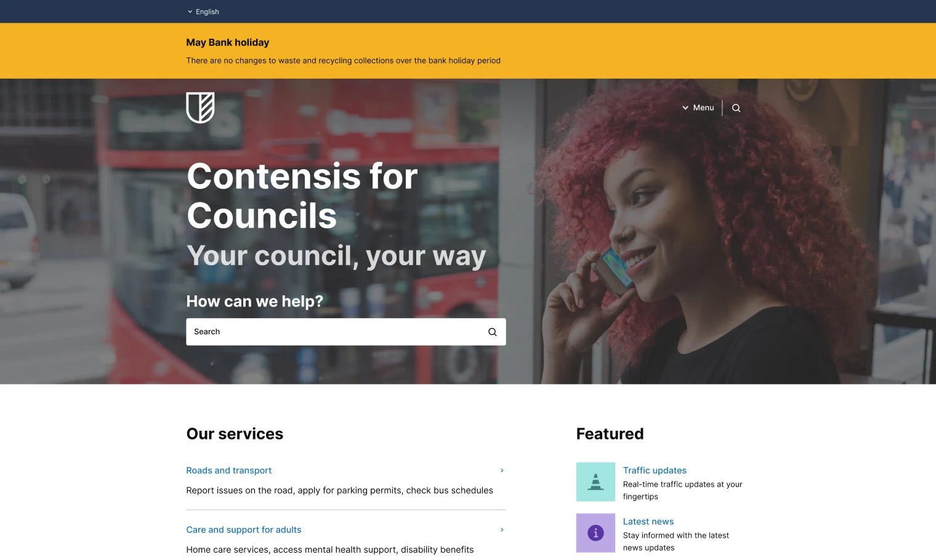Click inside the Search input field
This screenshot has height=560, width=936.
333,332
